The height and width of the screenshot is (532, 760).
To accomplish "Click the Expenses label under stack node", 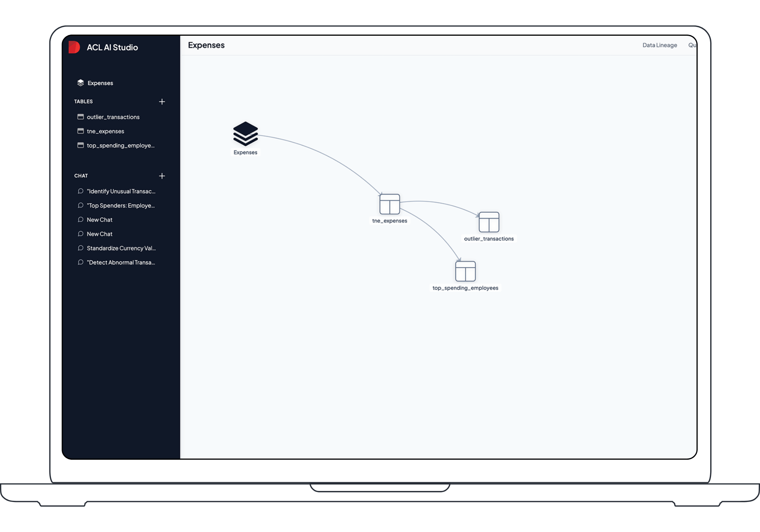I will (245, 152).
